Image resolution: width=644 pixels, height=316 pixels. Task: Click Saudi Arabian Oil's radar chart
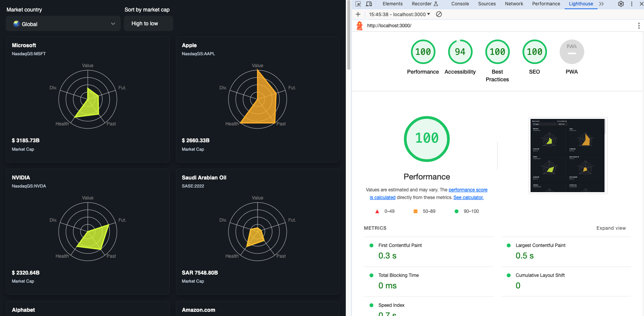coord(258,232)
